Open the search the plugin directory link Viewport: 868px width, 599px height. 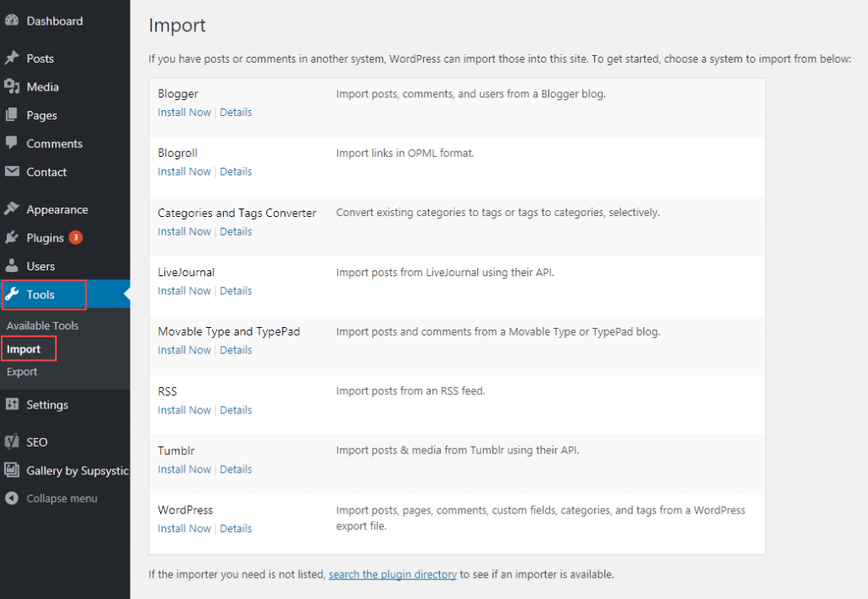tap(392, 574)
